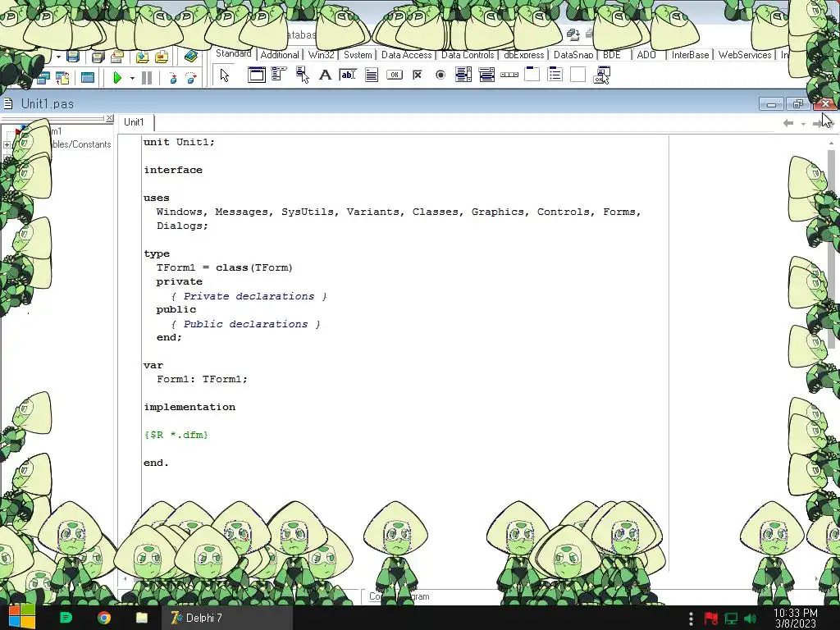
Task: Click the Pause toolbar button
Action: click(146, 78)
